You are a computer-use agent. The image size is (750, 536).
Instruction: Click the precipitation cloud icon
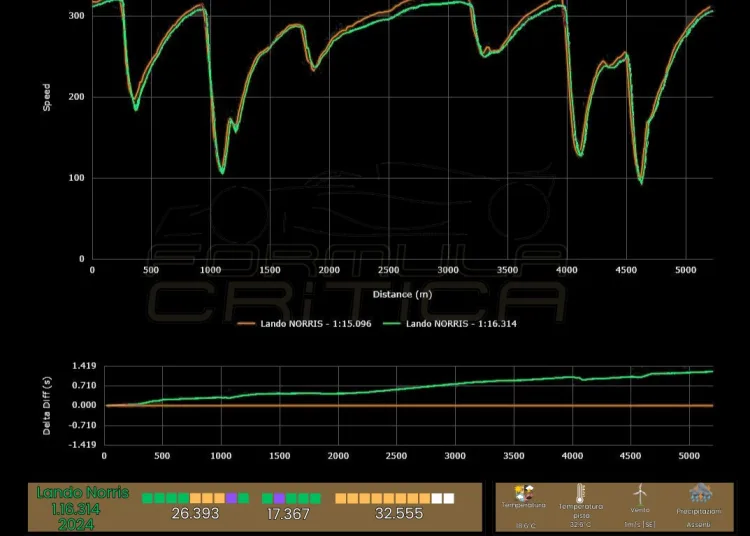click(x=699, y=493)
